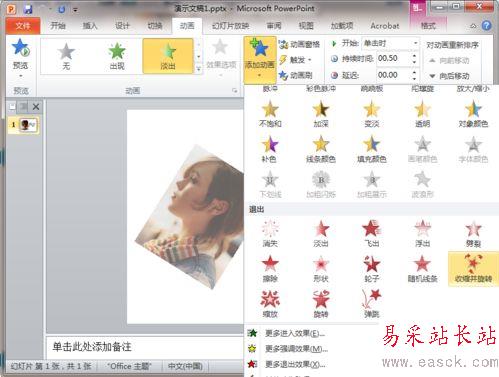Choose the 线条颜色 emphasis effect
The height and width of the screenshot is (377, 499).
click(321, 149)
